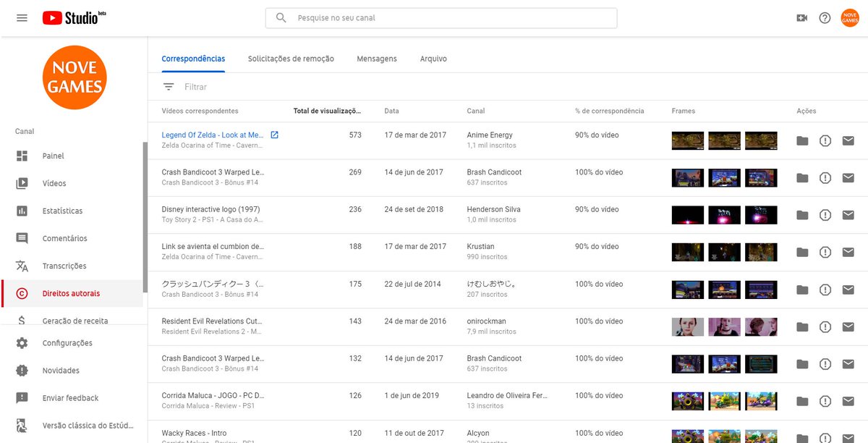Click exclamation icon in the 269 views row
868x443 pixels.
[x=825, y=178]
